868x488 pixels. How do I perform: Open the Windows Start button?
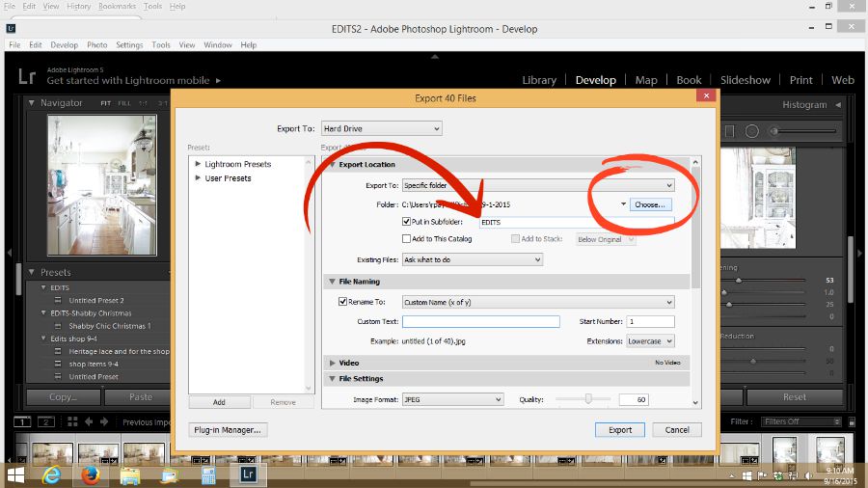coord(16,475)
